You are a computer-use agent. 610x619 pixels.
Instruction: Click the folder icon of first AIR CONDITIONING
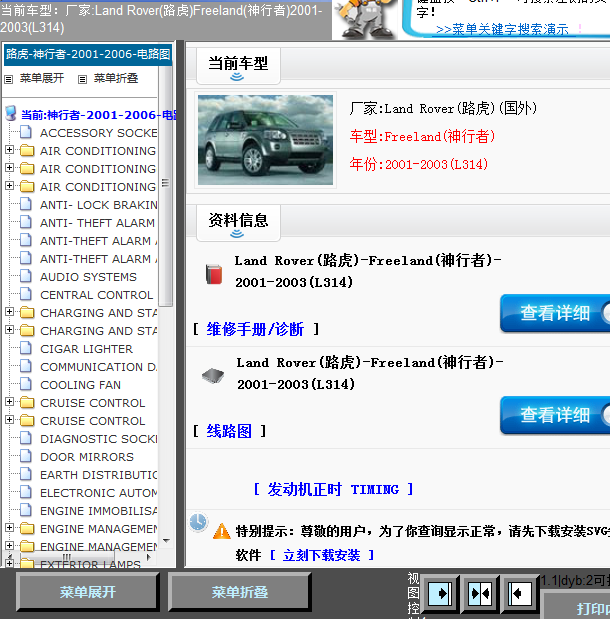coord(27,150)
